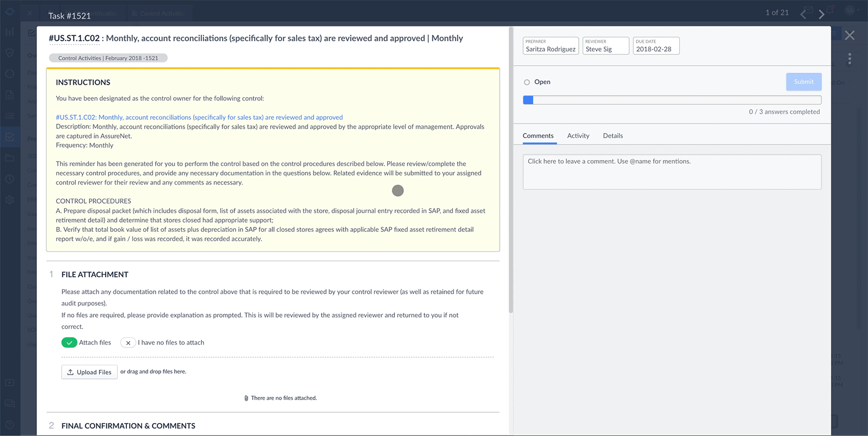Go to the next task arrow

(821, 14)
